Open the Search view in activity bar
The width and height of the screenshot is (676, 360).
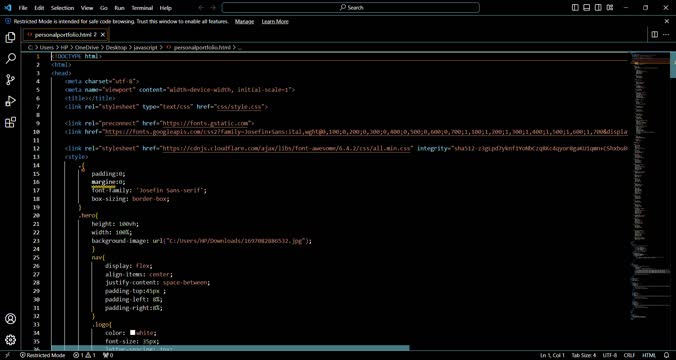10,59
